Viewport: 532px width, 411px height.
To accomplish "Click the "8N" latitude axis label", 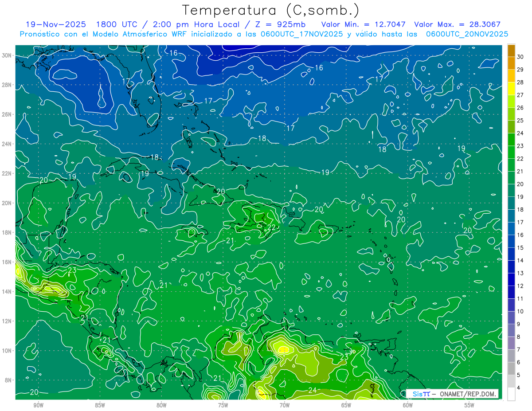I will point(9,380).
